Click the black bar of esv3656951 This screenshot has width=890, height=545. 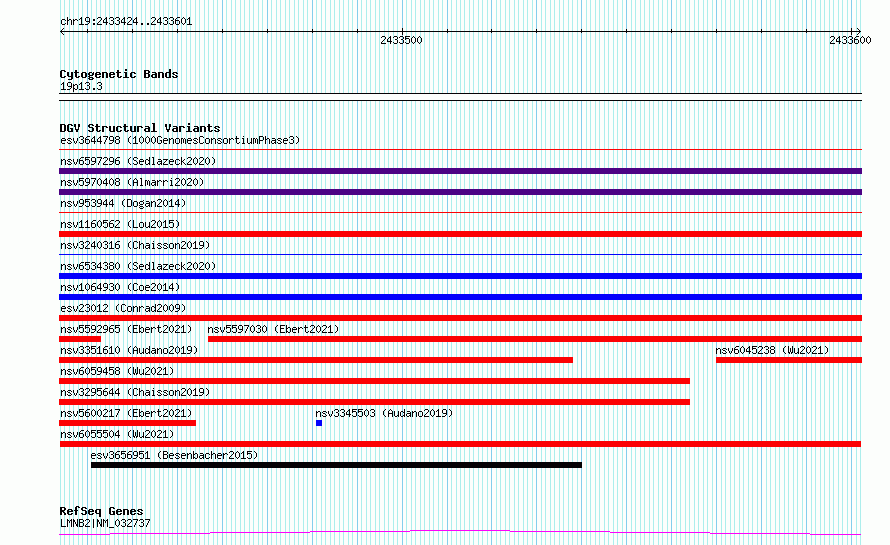[336, 465]
